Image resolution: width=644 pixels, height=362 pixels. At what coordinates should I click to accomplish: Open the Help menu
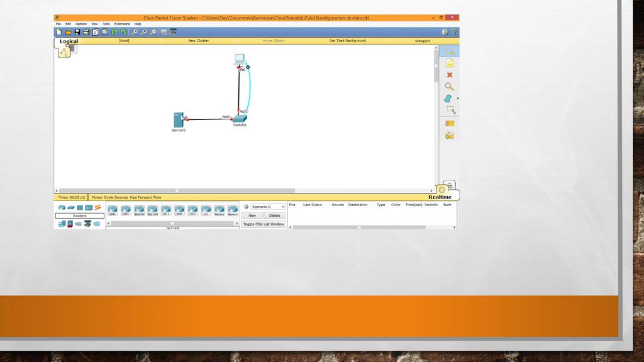tap(138, 25)
